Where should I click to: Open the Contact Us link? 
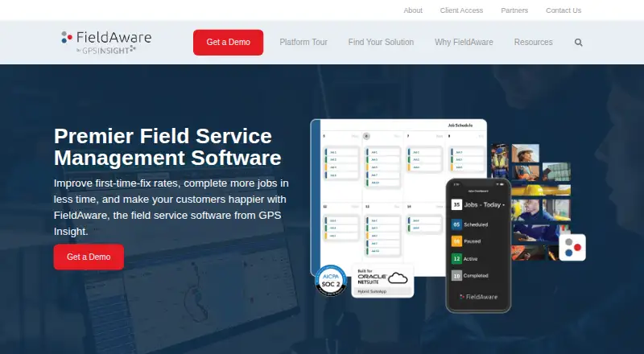coord(563,10)
